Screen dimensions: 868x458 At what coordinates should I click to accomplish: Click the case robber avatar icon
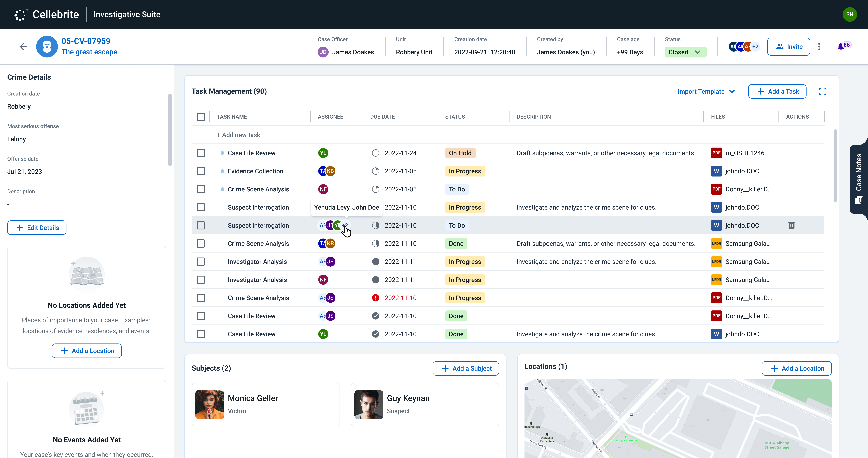click(47, 47)
